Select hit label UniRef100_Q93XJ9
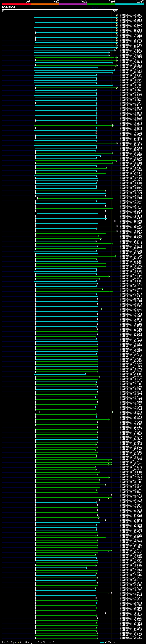Viewport: 146px width, 644px height. 131,27
